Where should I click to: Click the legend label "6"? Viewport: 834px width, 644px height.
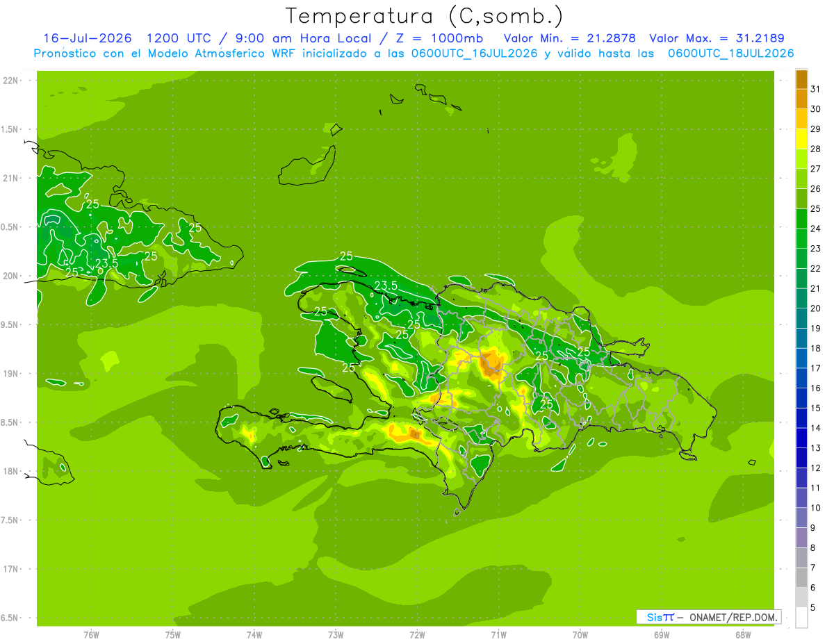(813, 588)
